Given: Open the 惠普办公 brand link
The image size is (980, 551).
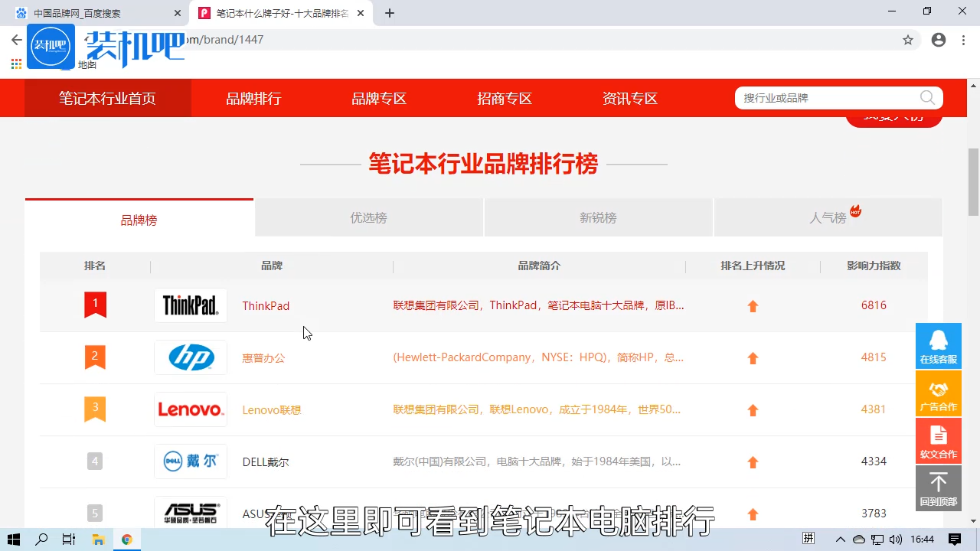Looking at the screenshot, I should (263, 357).
